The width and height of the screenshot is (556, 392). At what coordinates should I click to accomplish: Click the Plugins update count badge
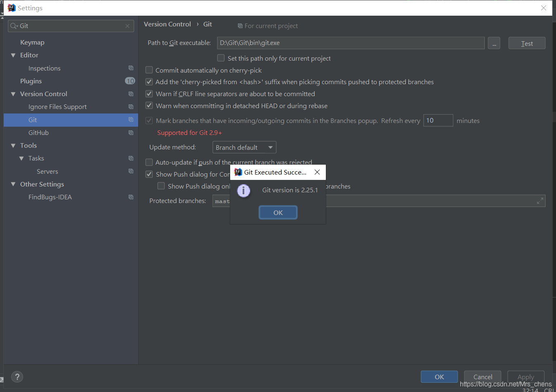point(130,81)
